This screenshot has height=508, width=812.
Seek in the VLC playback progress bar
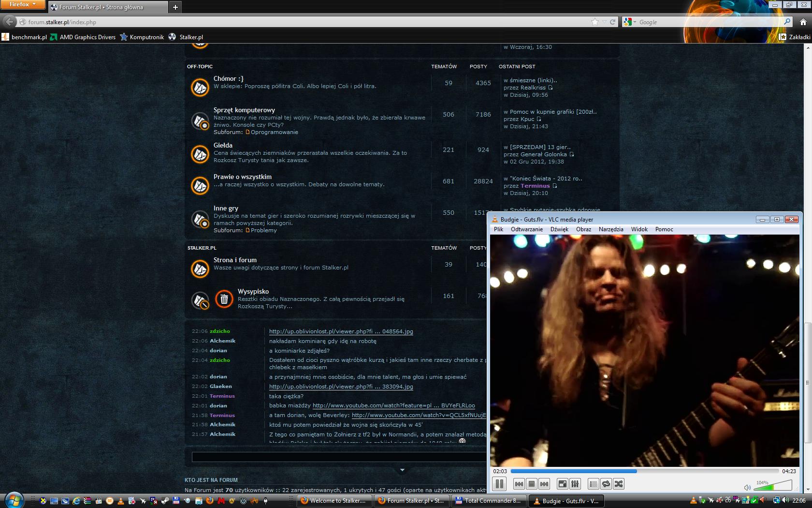pyautogui.click(x=644, y=471)
